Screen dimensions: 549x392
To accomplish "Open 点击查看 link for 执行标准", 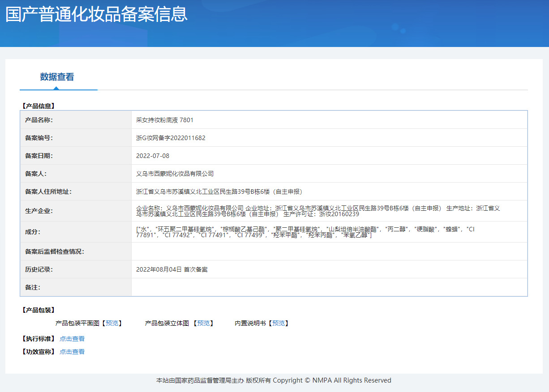I will (72, 339).
